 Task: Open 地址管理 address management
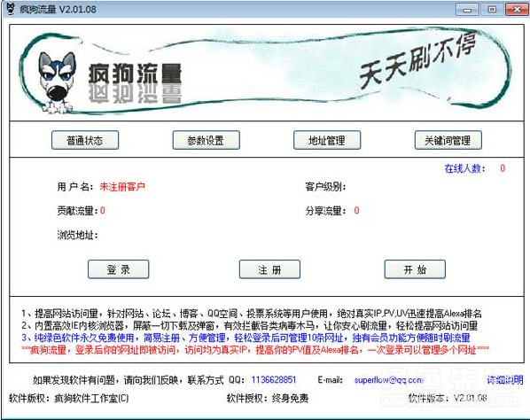coord(327,140)
